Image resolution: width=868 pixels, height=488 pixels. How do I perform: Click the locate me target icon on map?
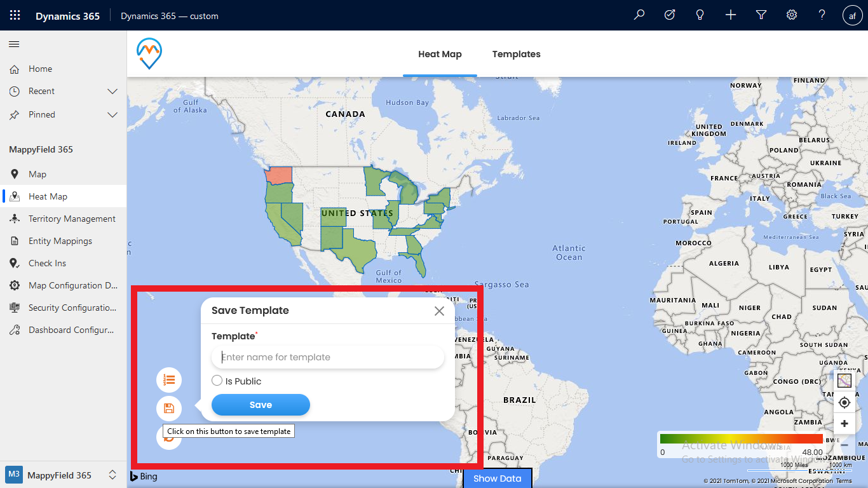pyautogui.click(x=844, y=403)
